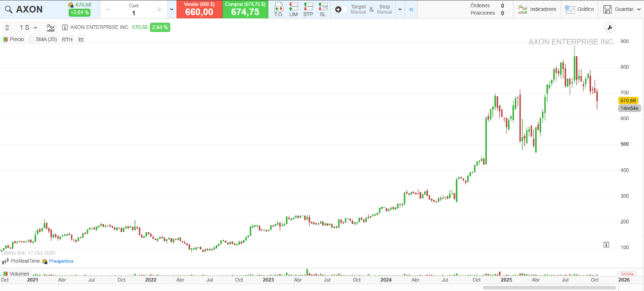Viewport: 644px width, 291px height.
Task: Select the T.O. order type icon
Action: [x=279, y=9]
